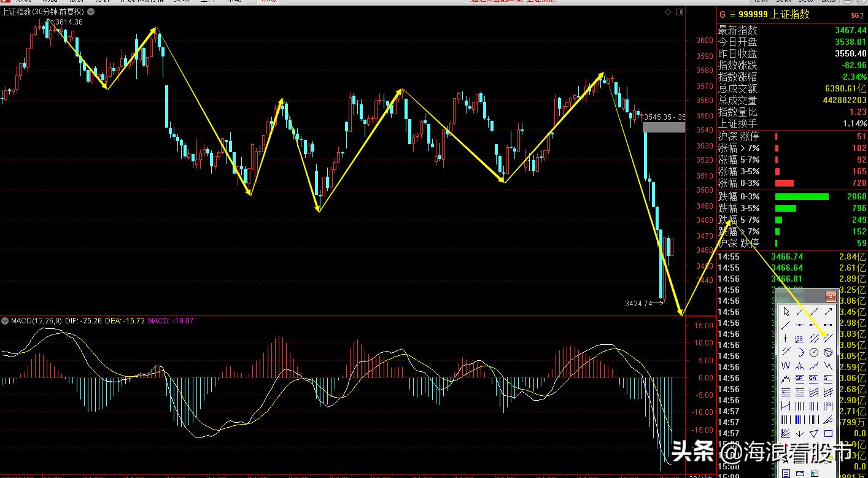Select the rectangle drawing tool
The image size is (868, 478).
coord(827,433)
